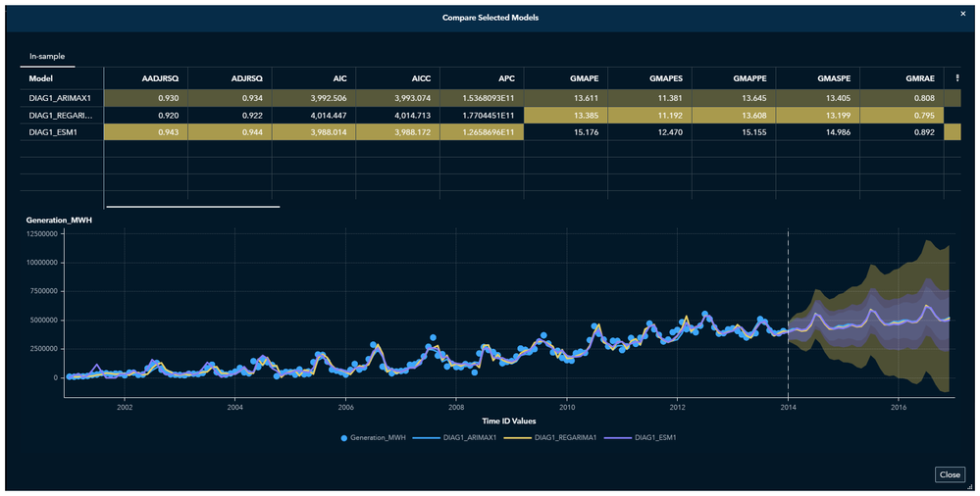
Task: Switch to the In-sample tab
Action: point(47,57)
